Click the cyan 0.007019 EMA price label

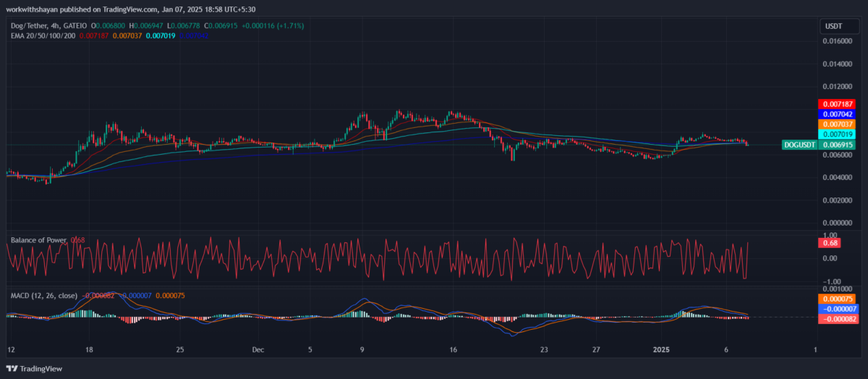pyautogui.click(x=836, y=135)
